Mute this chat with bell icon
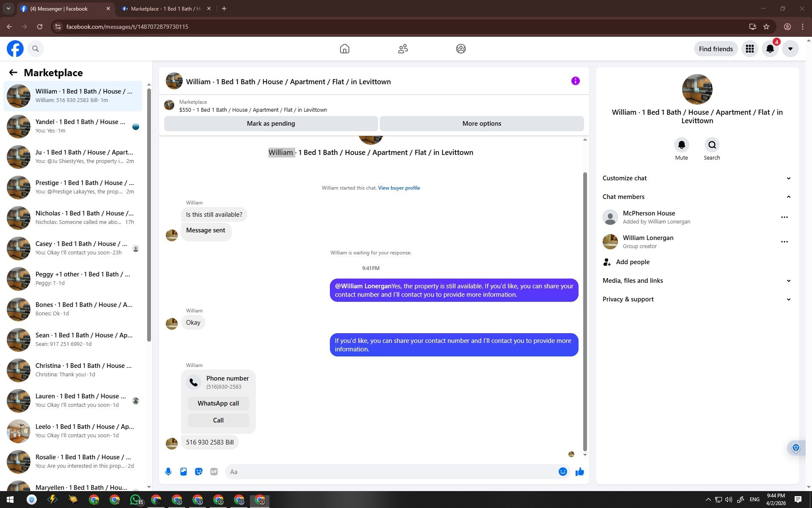 click(x=681, y=145)
